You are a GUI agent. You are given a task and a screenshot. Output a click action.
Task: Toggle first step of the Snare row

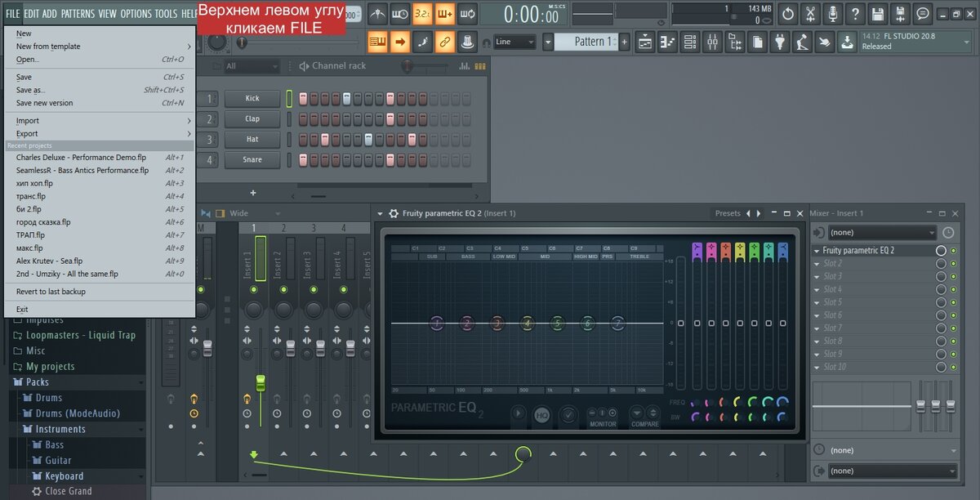pos(304,159)
